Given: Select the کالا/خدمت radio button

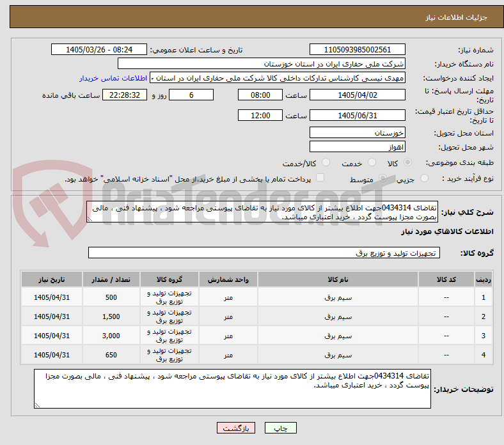Looking at the screenshot, I should (326, 162).
